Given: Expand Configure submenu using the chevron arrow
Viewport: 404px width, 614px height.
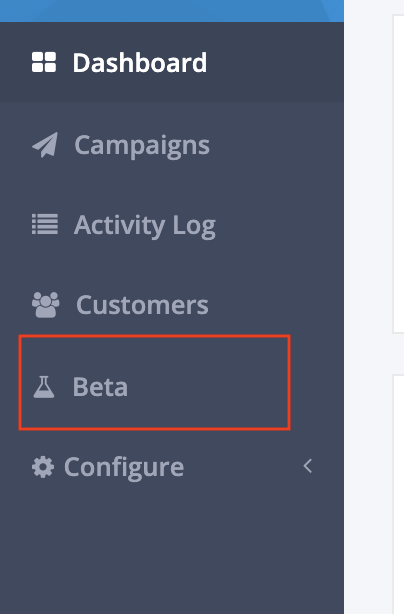Looking at the screenshot, I should pos(308,466).
